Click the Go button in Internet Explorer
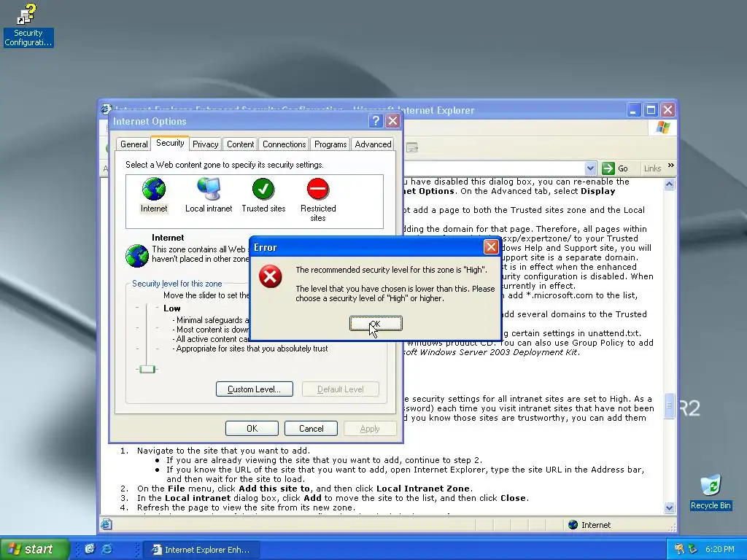 pyautogui.click(x=615, y=168)
